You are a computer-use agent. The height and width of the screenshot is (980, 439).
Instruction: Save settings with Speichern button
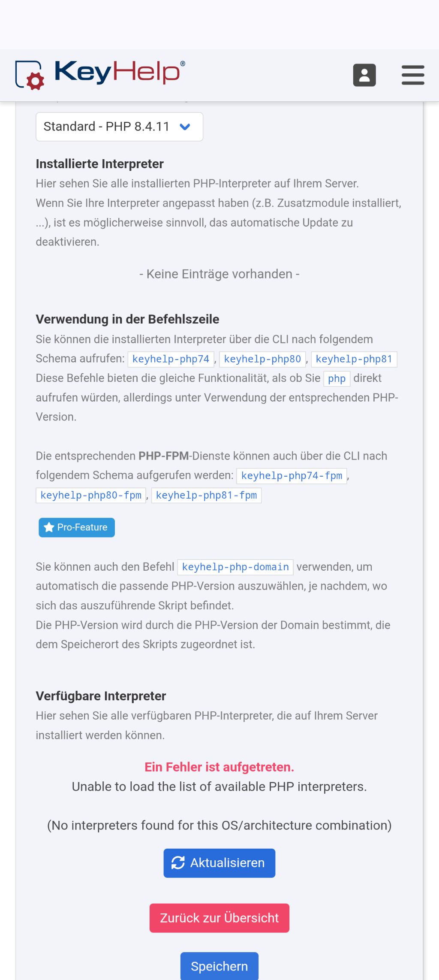(x=219, y=966)
